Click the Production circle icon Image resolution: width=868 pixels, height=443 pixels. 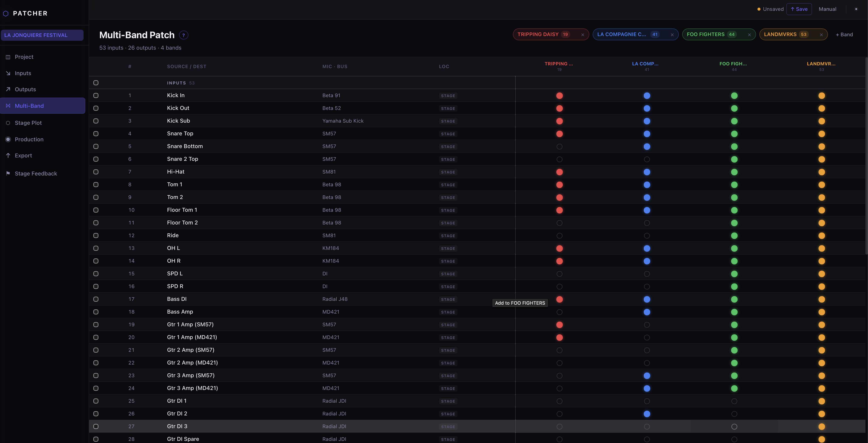coord(8,139)
